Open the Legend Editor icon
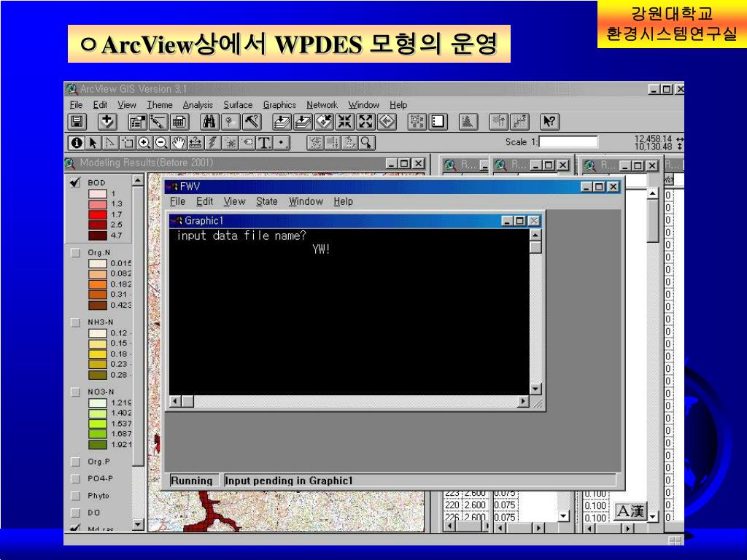The image size is (747, 560). 158,122
